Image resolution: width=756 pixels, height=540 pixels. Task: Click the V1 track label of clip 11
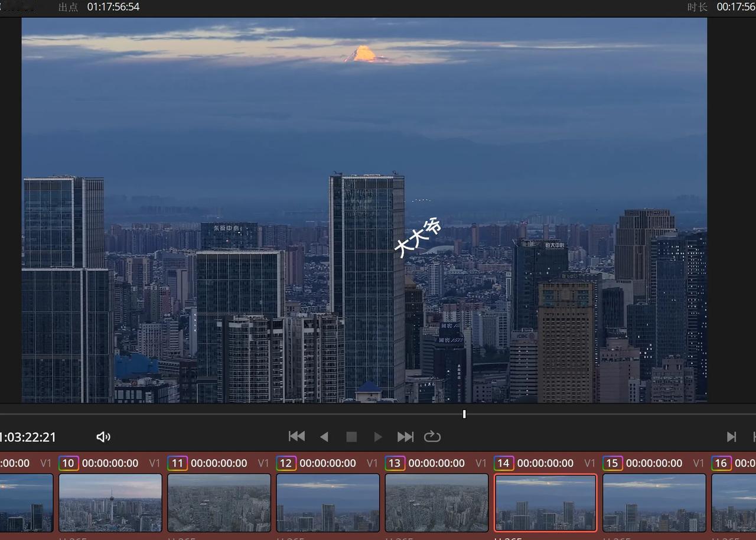[x=263, y=463]
